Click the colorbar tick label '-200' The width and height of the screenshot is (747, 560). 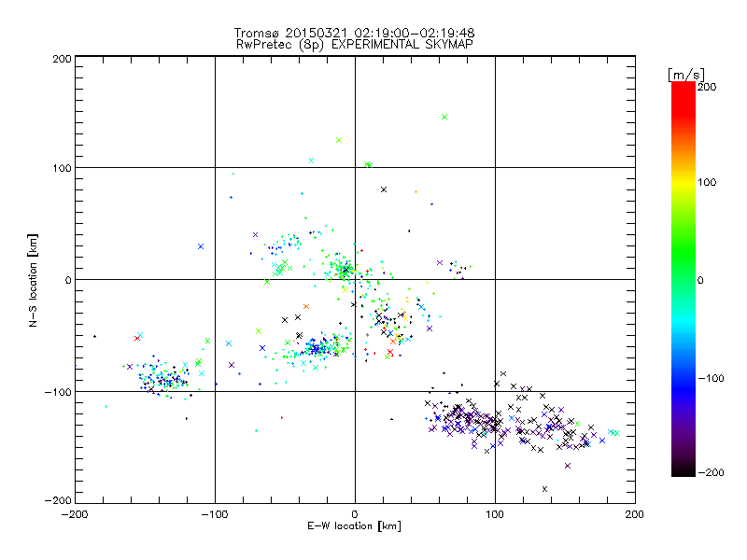point(711,472)
